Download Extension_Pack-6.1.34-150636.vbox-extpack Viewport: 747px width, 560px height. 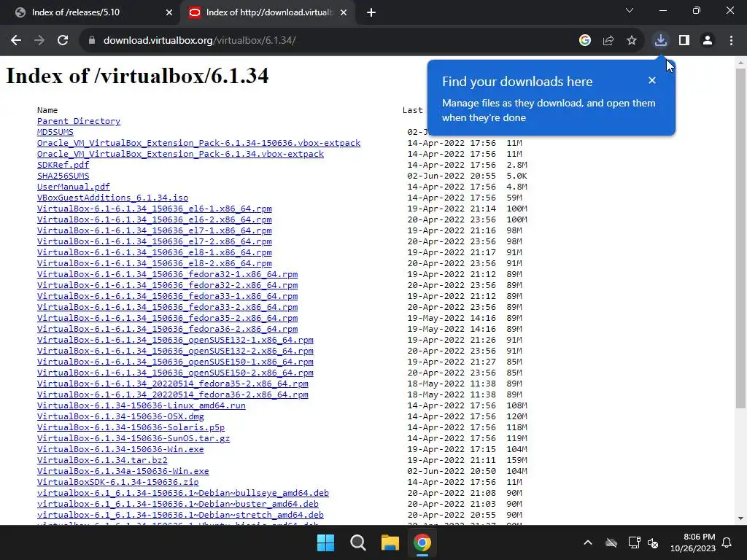click(198, 143)
